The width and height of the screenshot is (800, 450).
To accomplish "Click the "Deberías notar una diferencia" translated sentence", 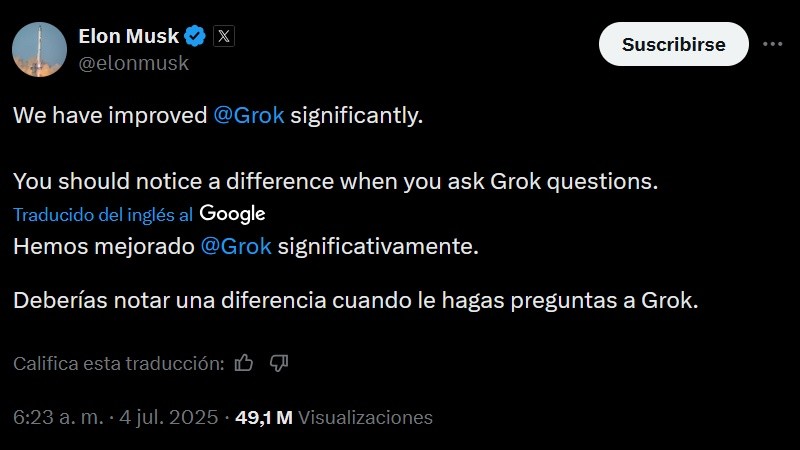I will tap(354, 301).
